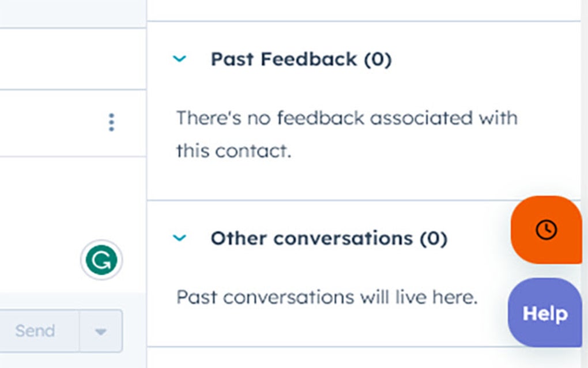Click the 'no feedback associated' message text

point(346,134)
